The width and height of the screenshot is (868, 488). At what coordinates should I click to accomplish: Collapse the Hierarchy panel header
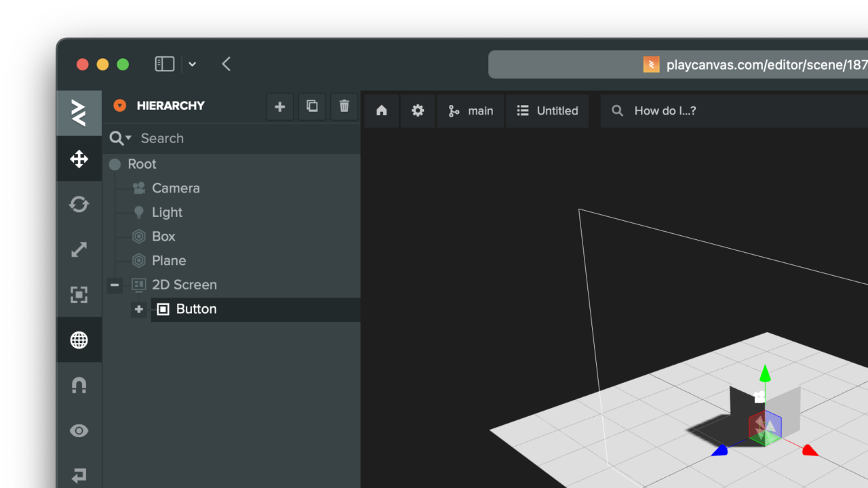point(120,106)
